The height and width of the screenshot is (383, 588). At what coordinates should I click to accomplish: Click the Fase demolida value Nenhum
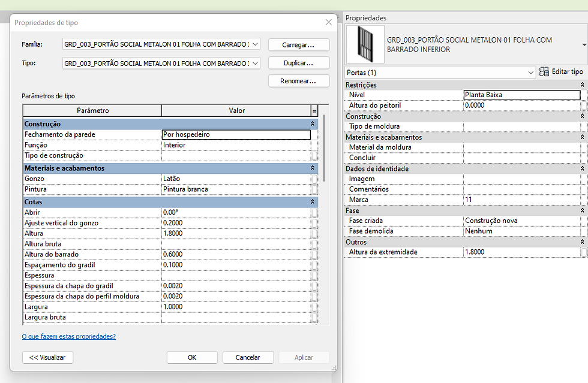(522, 231)
